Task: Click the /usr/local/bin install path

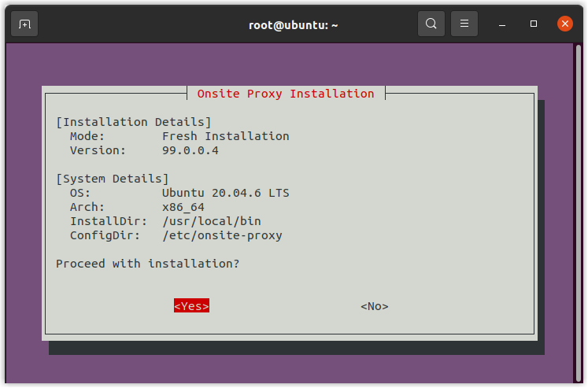Action: 212,221
